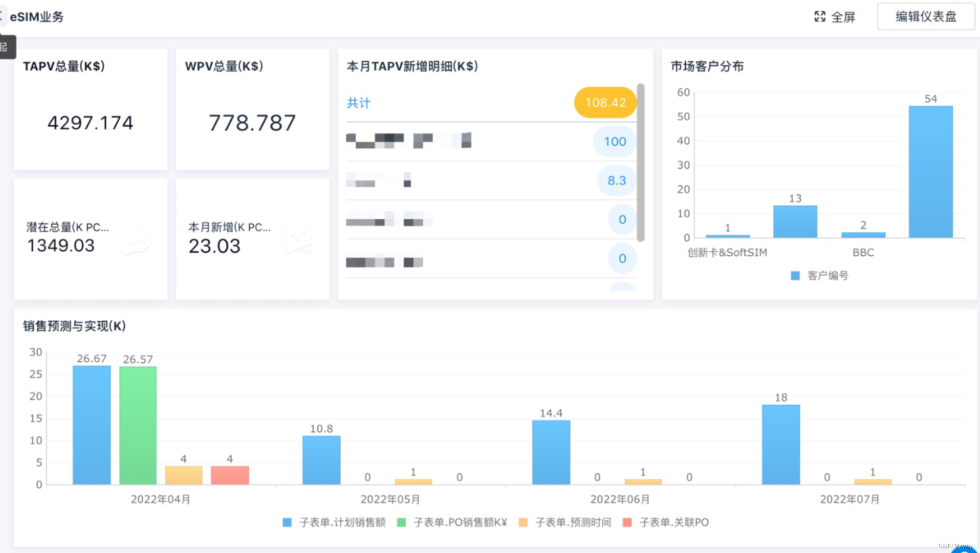Click the 共计 total row label
980x553 pixels.
point(358,102)
